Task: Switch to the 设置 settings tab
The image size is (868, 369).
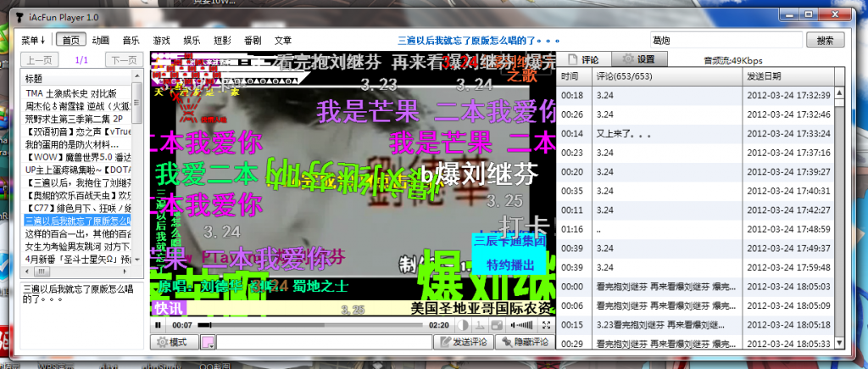Action: coord(640,59)
